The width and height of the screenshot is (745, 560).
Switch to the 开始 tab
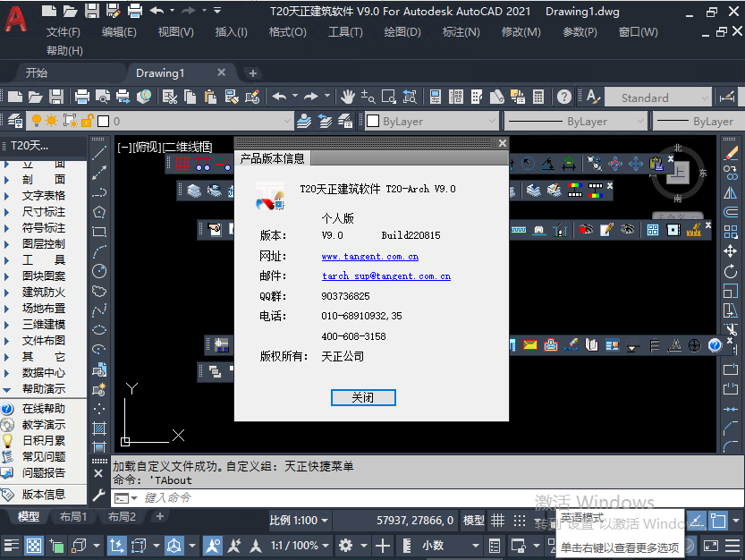(x=37, y=72)
